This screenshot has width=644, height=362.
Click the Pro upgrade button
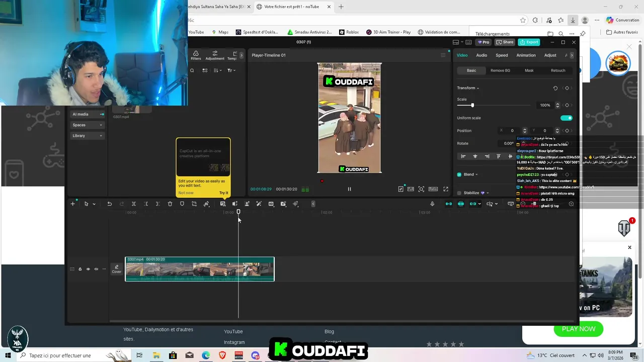click(483, 42)
